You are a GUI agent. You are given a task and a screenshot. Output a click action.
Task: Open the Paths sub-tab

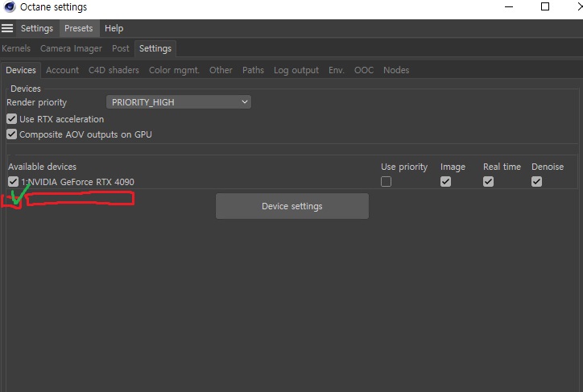[x=253, y=70]
